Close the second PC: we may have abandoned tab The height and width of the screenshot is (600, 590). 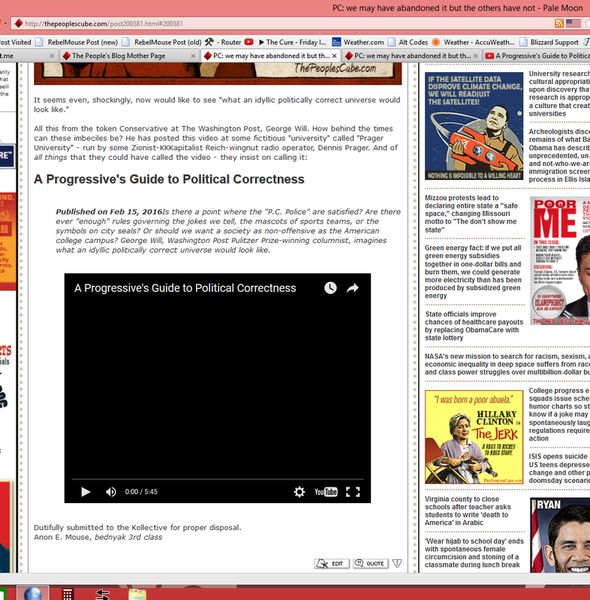[476, 56]
